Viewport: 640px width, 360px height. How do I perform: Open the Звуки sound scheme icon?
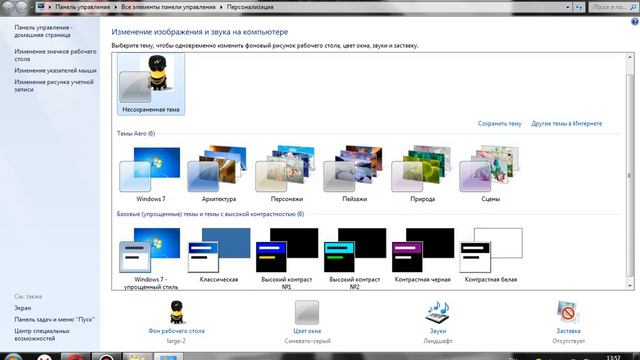coord(438,312)
